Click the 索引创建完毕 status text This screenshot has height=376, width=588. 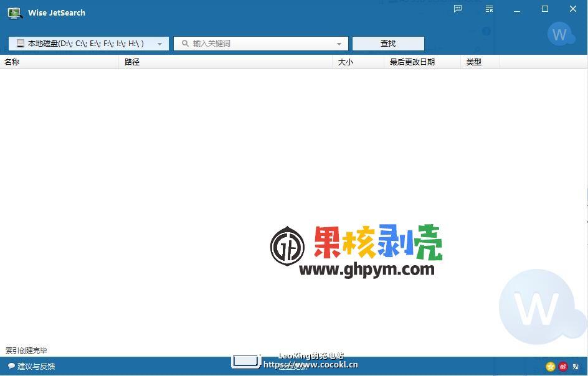click(26, 350)
